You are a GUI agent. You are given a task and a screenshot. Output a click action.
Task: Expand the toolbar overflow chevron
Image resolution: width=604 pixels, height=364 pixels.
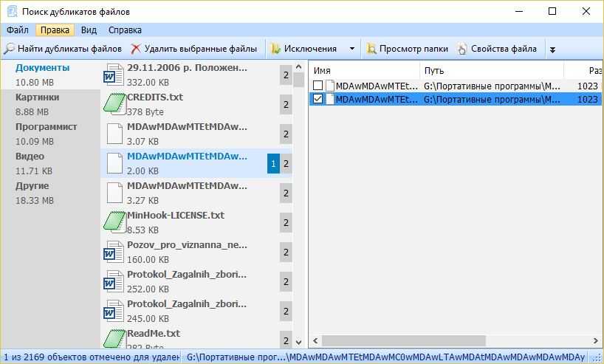(x=552, y=49)
